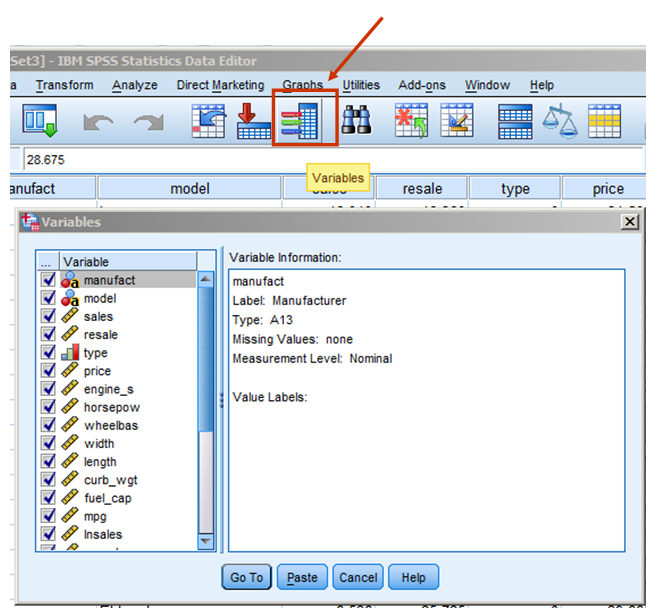
Task: Click the Cancel button
Action: pyautogui.click(x=358, y=577)
